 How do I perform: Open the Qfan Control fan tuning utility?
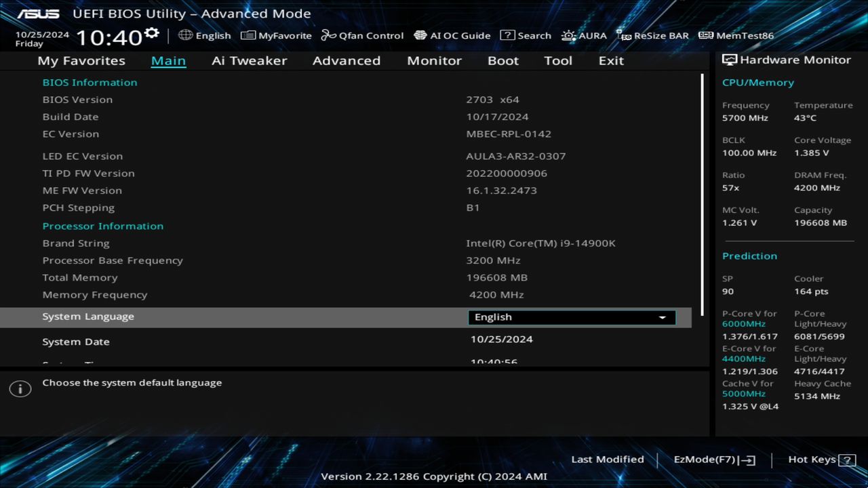(362, 35)
